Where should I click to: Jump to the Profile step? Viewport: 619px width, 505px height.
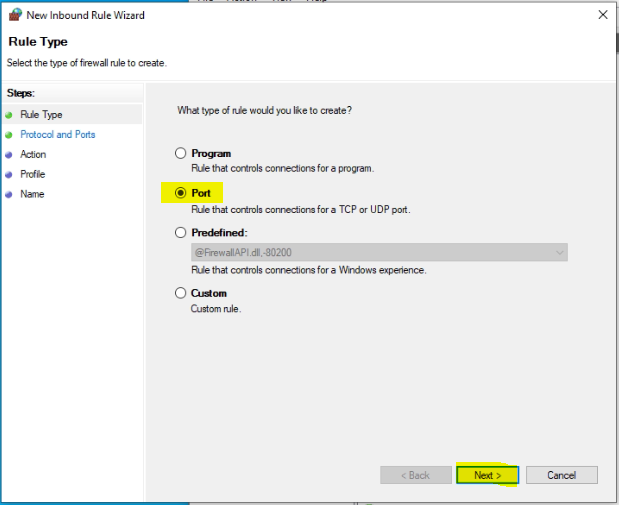tap(33, 174)
